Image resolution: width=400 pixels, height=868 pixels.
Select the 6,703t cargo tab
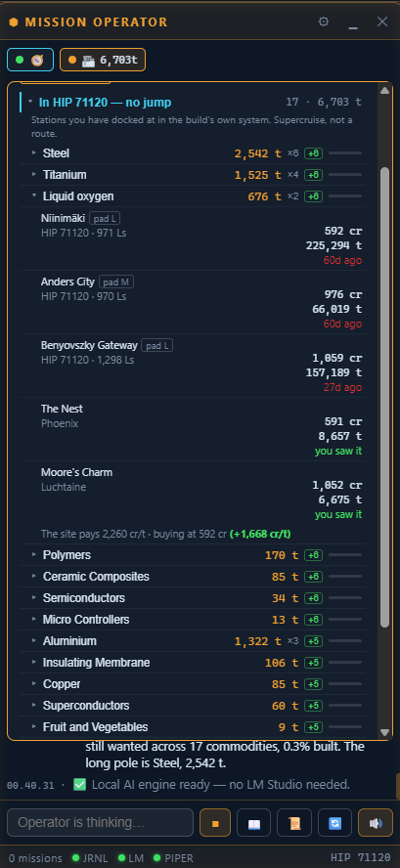[x=103, y=60]
